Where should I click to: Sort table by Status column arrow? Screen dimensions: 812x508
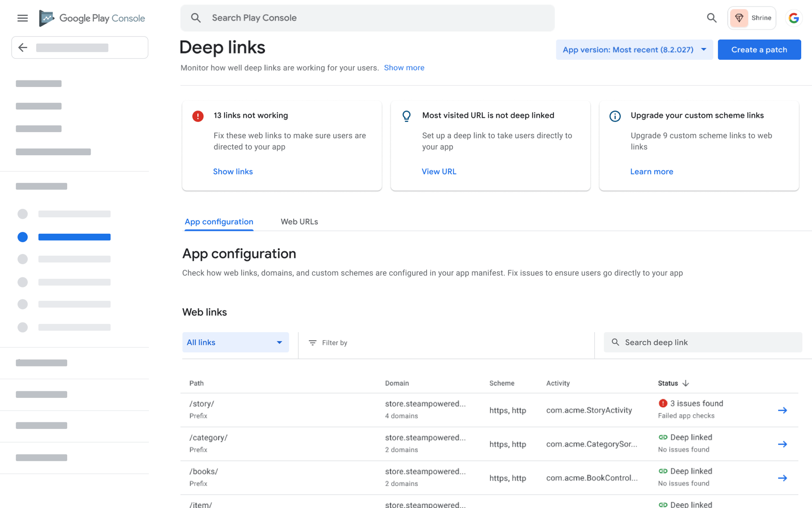[686, 383]
